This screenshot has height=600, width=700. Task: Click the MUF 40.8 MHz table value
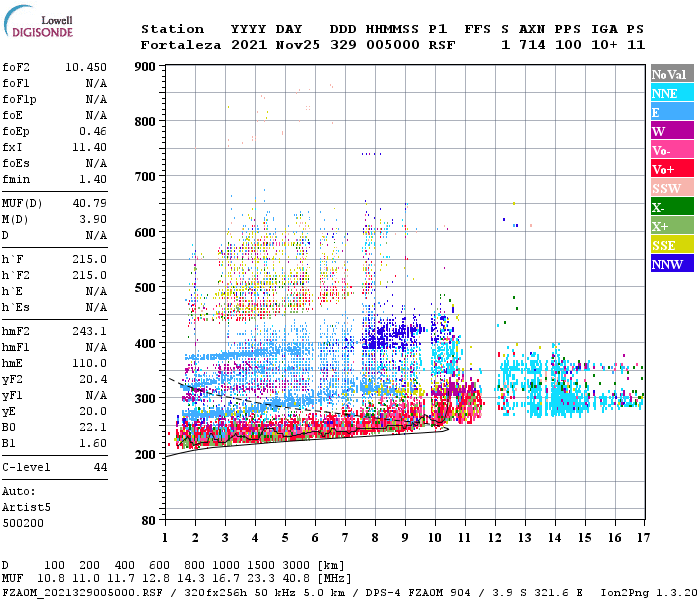pyautogui.click(x=296, y=578)
